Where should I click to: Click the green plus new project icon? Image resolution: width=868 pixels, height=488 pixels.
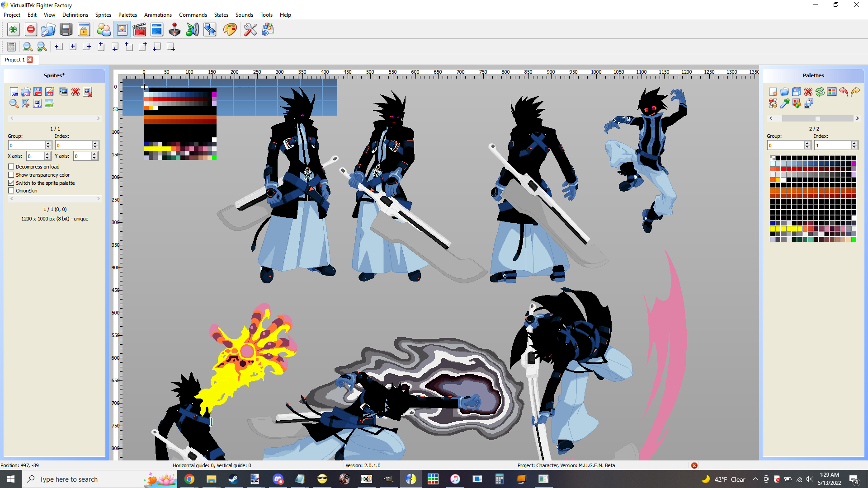click(x=13, y=30)
